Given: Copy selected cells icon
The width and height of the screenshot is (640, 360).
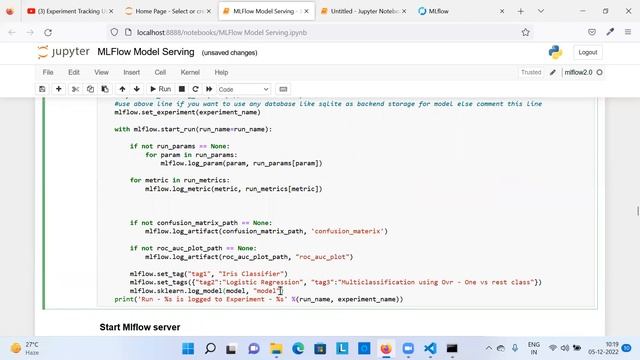Looking at the screenshot, I should click(90, 89).
